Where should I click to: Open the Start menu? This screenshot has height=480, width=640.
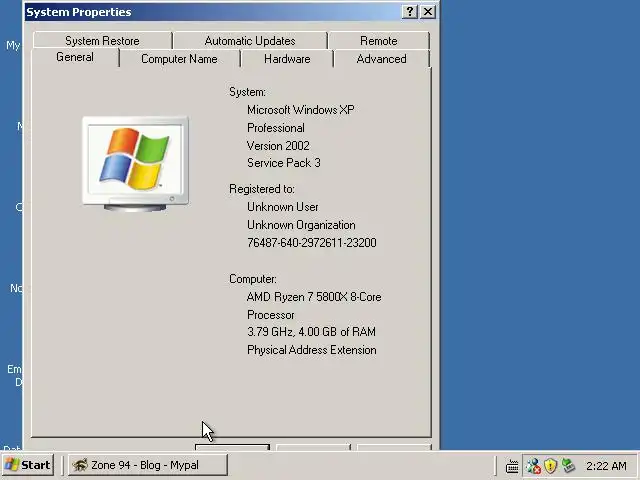(x=27, y=465)
